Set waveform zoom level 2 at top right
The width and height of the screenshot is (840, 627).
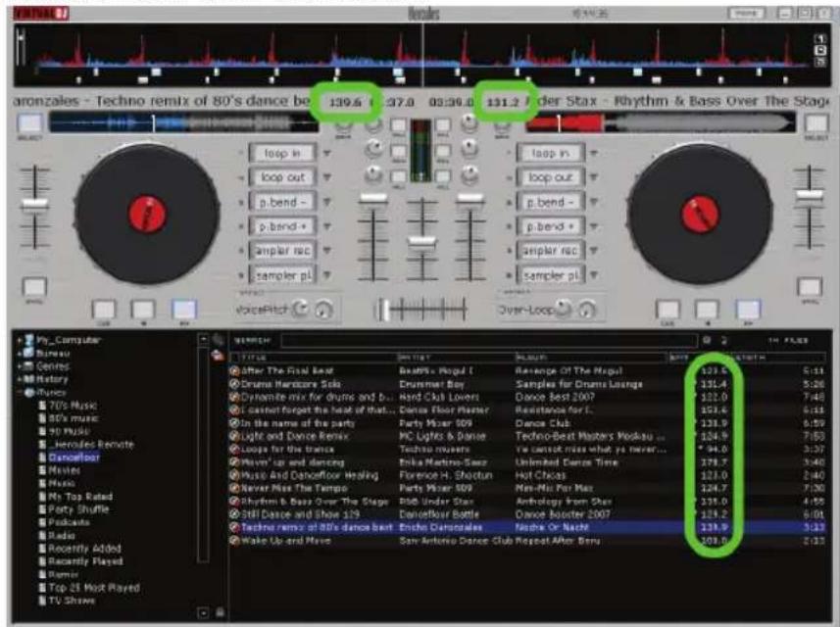pos(820,50)
